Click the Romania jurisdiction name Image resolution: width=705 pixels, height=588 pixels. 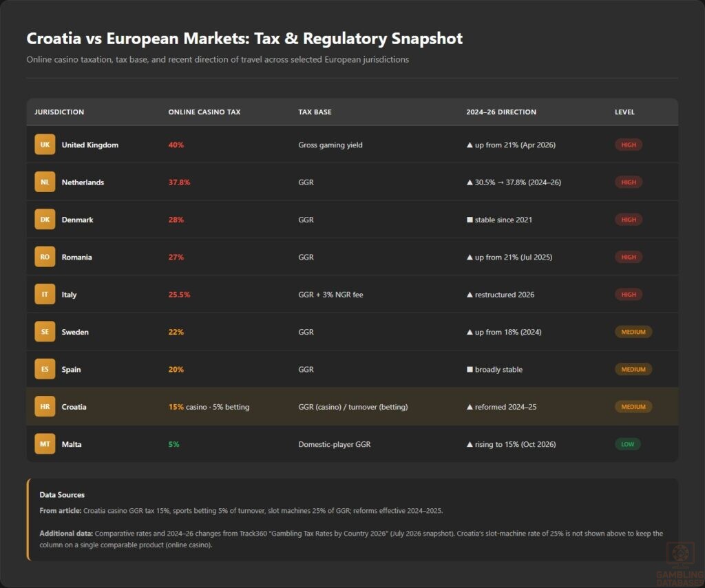coord(77,257)
